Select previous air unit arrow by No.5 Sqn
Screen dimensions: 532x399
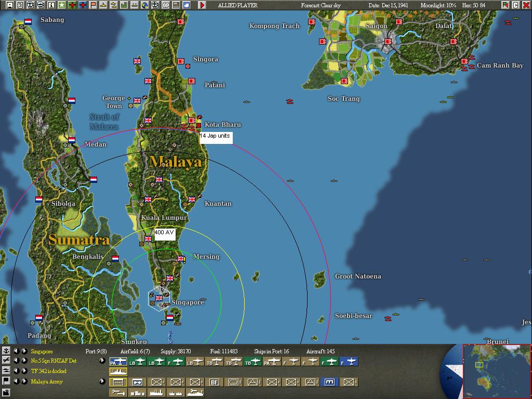coord(16,361)
